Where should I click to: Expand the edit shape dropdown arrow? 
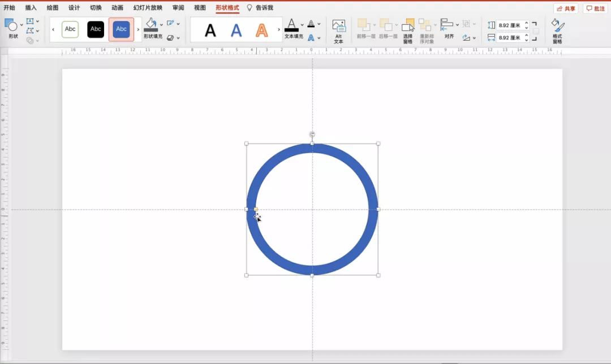[37, 31]
